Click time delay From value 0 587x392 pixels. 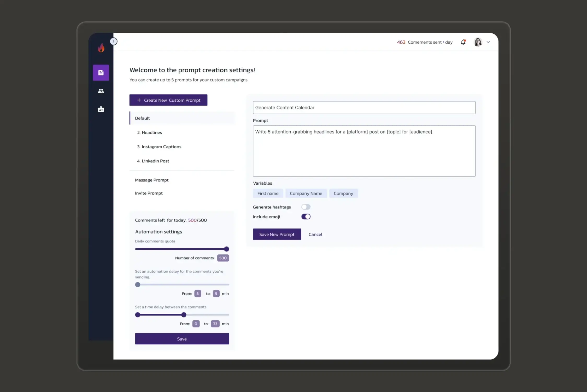tap(196, 324)
